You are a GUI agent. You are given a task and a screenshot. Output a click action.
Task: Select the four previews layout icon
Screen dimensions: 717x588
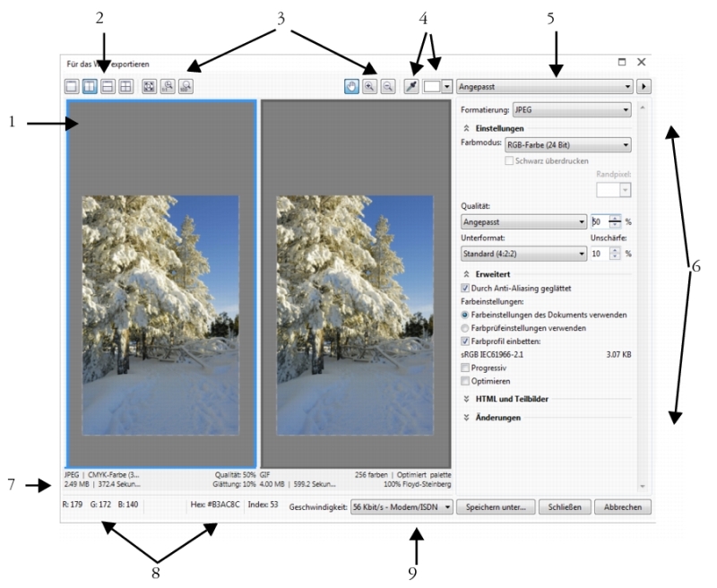click(127, 87)
